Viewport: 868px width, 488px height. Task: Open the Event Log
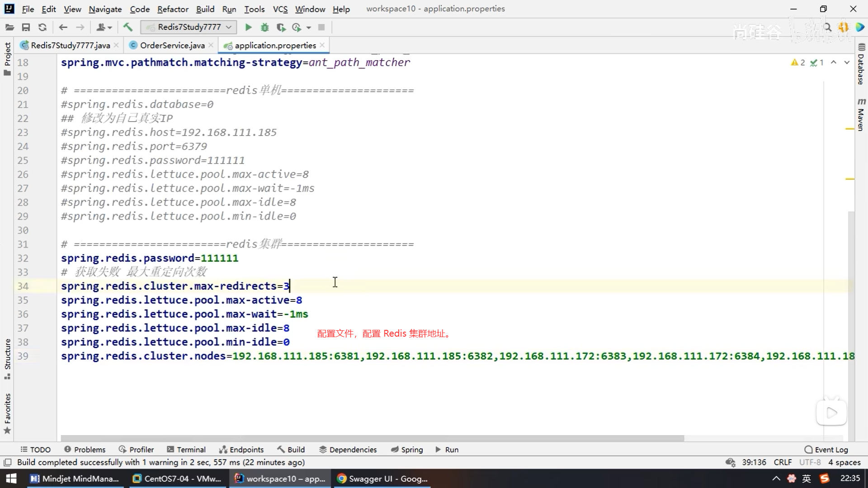(826, 450)
